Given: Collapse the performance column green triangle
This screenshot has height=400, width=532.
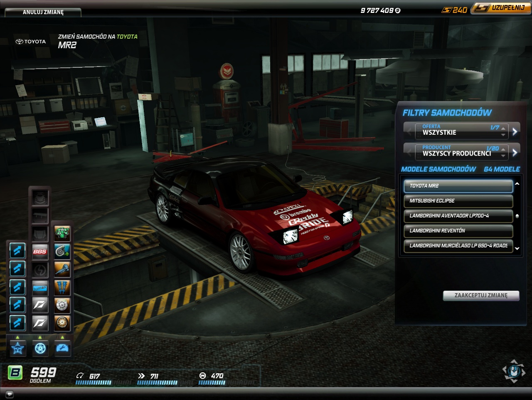Looking at the screenshot, I should (x=62, y=337).
